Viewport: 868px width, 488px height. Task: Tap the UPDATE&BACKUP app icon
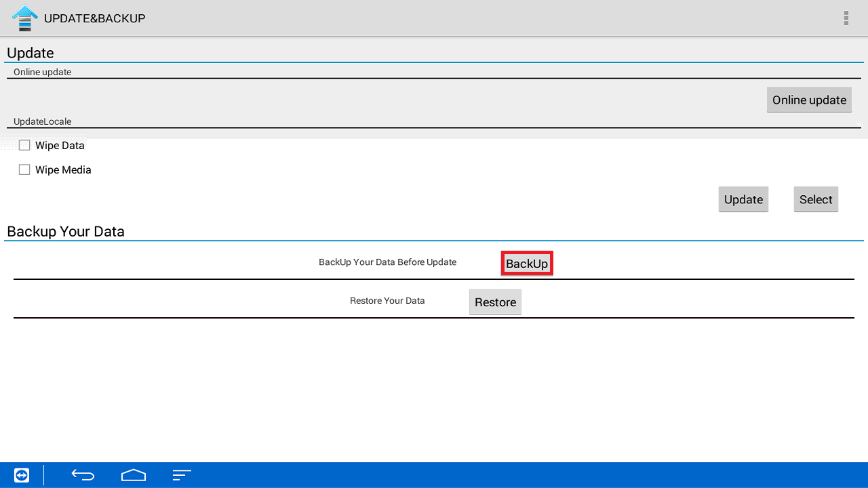point(25,18)
